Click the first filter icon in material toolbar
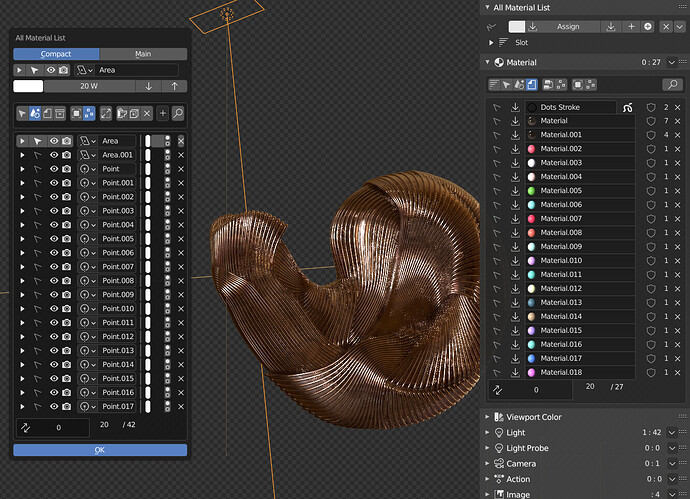Image resolution: width=690 pixels, height=499 pixels. point(494,84)
